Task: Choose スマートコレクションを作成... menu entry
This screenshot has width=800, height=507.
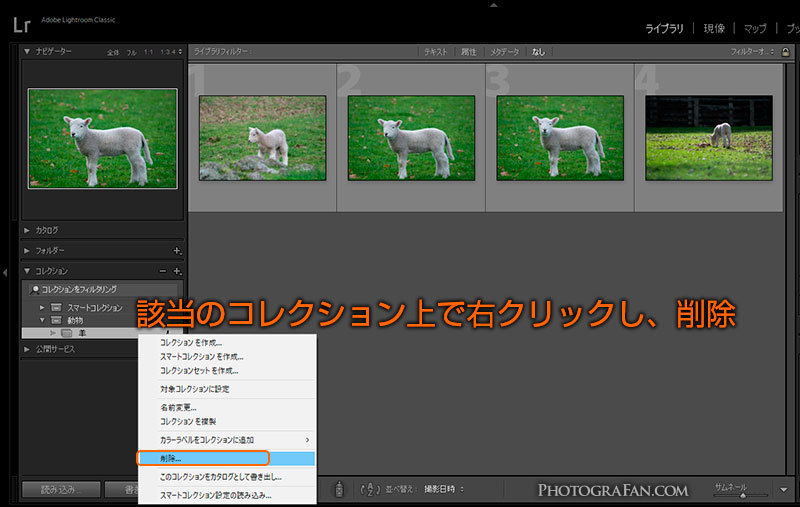Action: coord(227,357)
